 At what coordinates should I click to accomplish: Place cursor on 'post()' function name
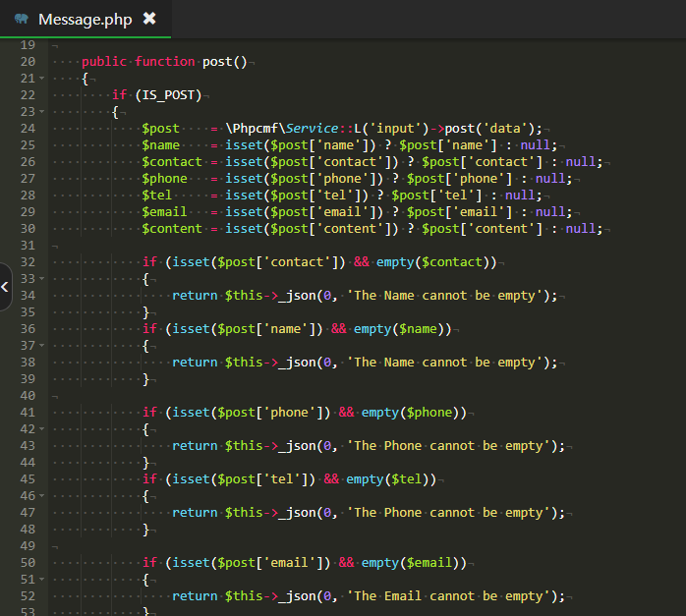click(x=225, y=62)
